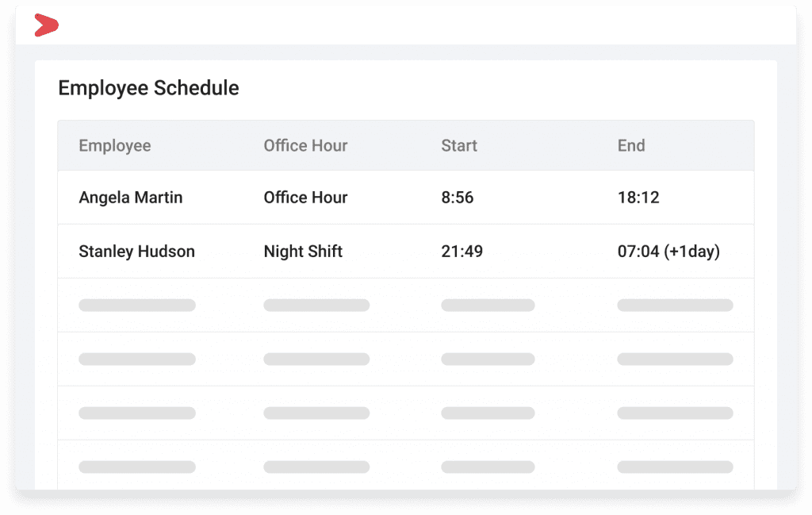Viewport: 812px width, 515px height.
Task: Select Angela Martin's start time 8:56
Action: 458,197
